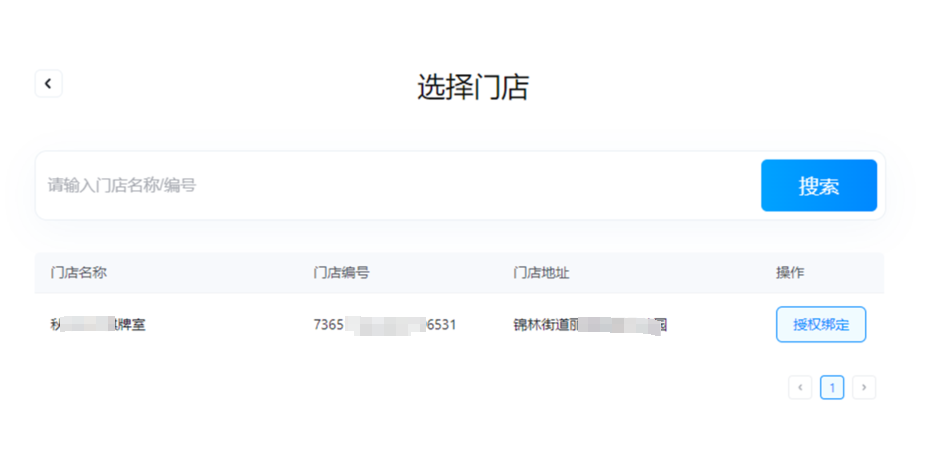Viewport: 936px width, 455px height.
Task: Click the blurred middle of the store number
Action: [385, 325]
